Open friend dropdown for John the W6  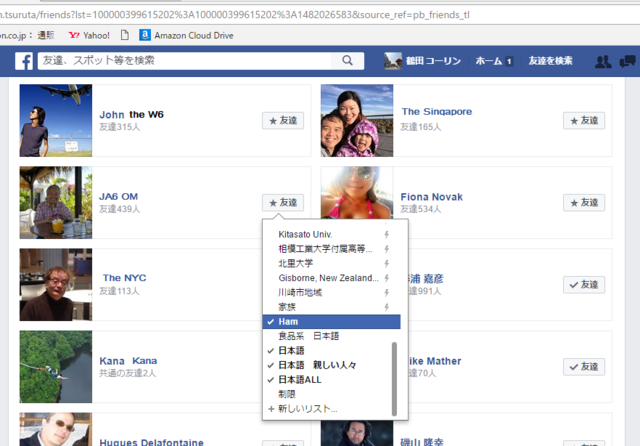click(283, 121)
